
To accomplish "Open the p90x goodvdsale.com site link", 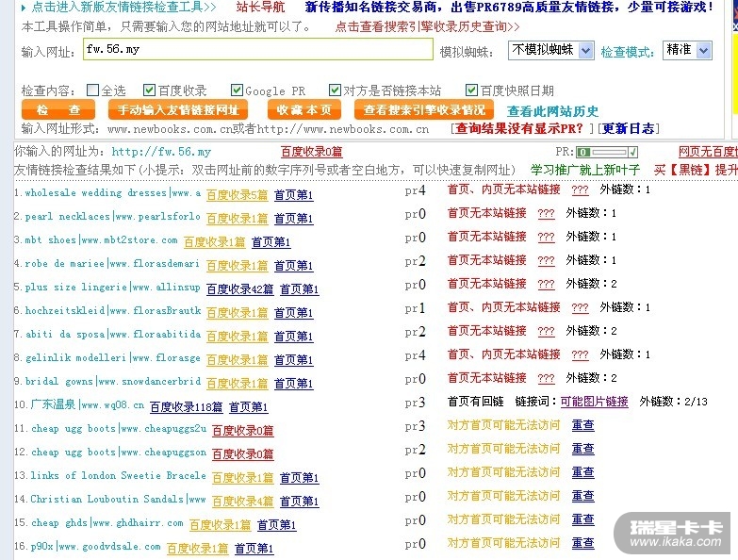I will [x=95, y=547].
